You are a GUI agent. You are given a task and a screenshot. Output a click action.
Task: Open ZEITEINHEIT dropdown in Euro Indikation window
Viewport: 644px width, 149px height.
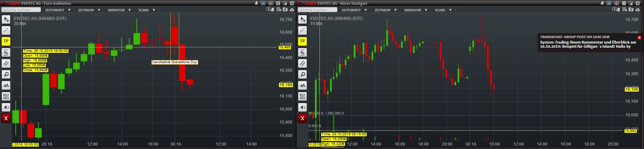59,10
